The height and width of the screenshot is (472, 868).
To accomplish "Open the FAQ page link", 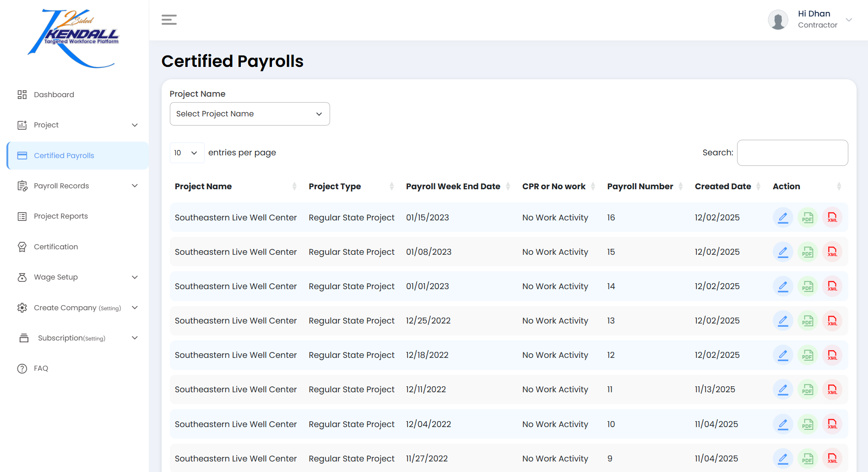I will pos(41,368).
